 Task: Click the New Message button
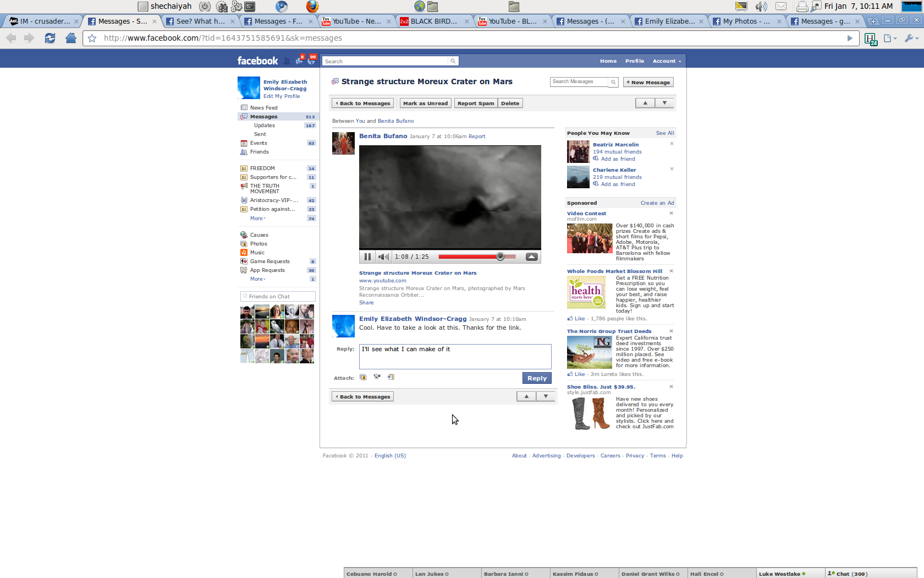[x=648, y=82]
